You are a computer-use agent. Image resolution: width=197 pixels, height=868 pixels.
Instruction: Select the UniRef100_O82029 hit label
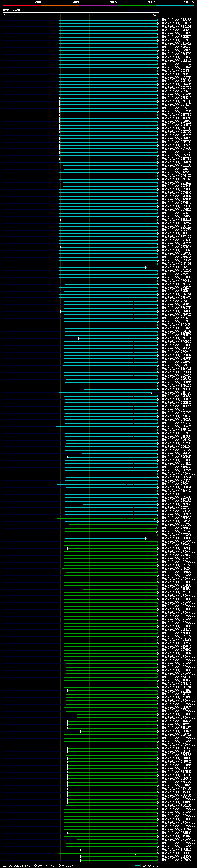point(176,328)
